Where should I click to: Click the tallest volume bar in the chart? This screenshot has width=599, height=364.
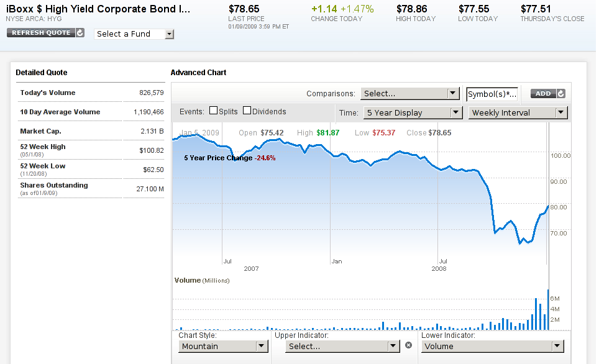point(548,309)
